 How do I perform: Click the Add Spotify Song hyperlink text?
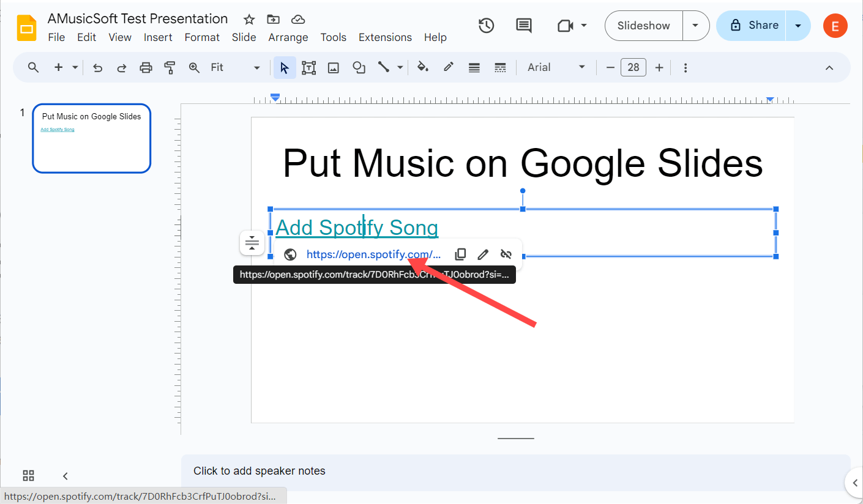point(357,228)
